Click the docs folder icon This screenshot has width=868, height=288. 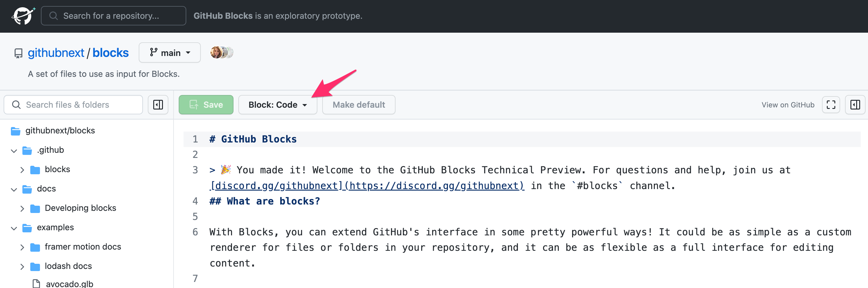(27, 189)
